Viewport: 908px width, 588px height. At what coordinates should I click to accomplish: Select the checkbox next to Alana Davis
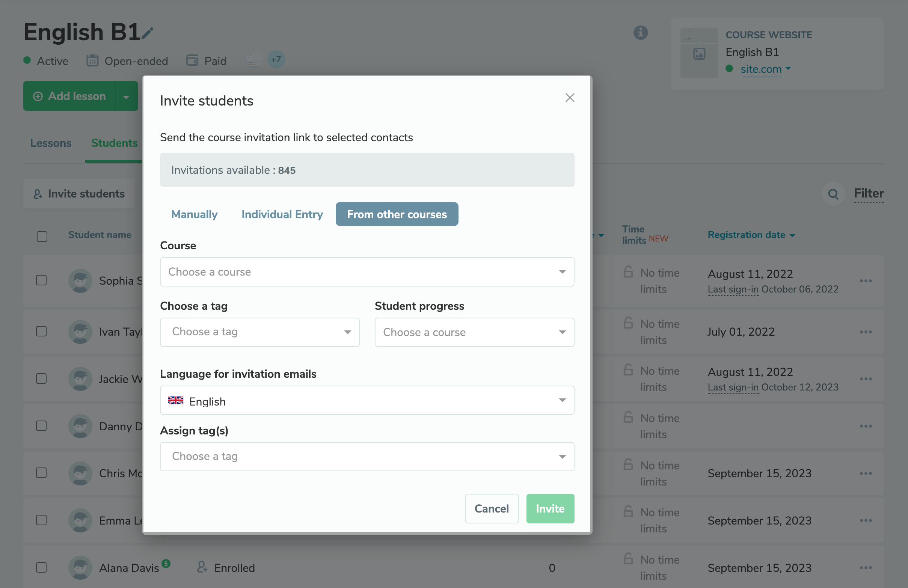(x=41, y=567)
